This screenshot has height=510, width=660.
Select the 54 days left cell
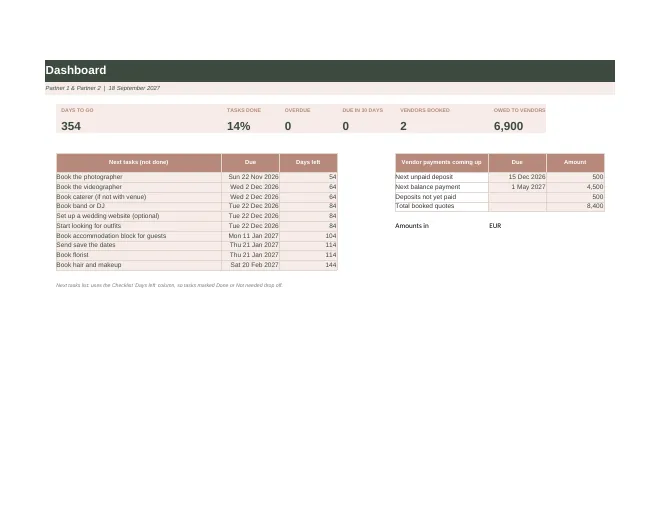tap(309, 177)
